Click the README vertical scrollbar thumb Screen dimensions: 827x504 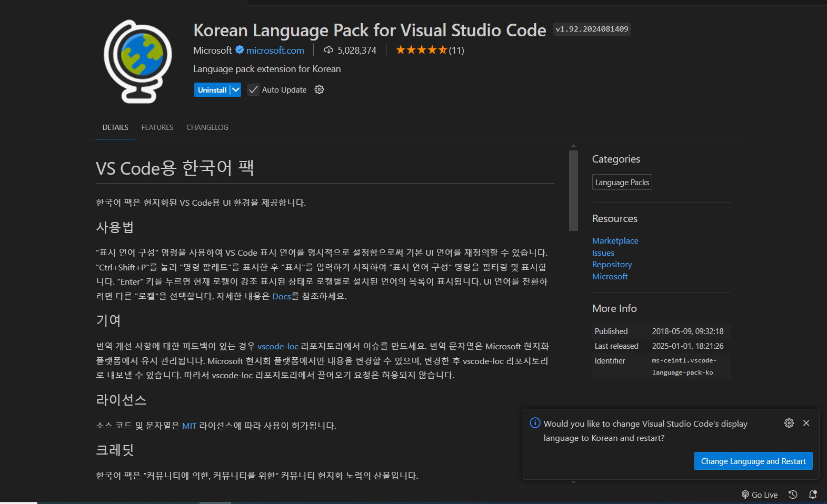[x=573, y=190]
